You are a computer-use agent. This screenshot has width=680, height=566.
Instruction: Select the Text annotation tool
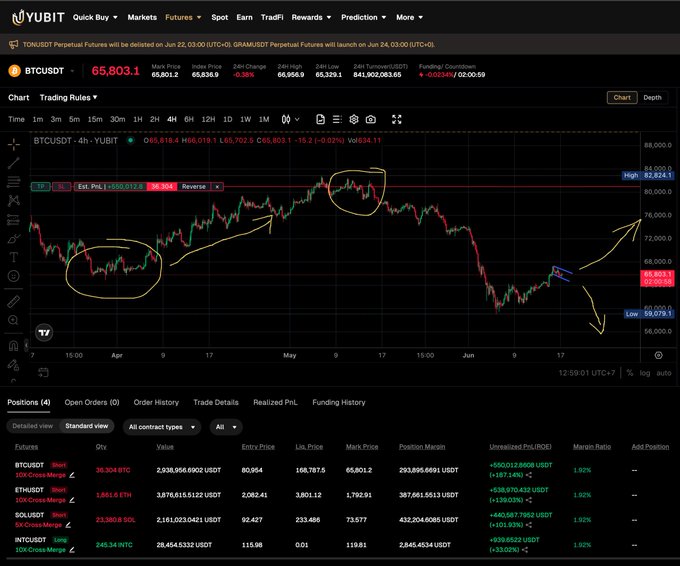click(14, 257)
